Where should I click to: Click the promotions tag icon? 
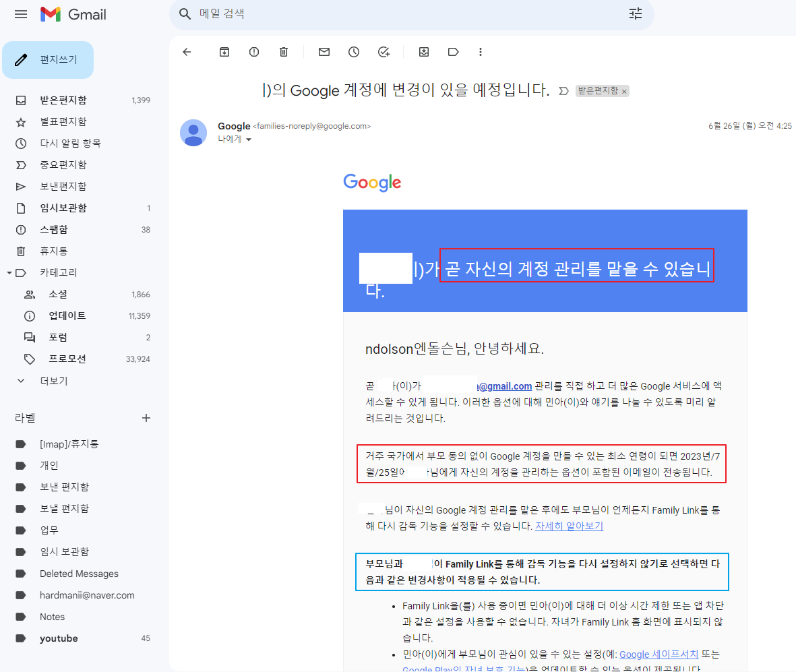click(30, 359)
